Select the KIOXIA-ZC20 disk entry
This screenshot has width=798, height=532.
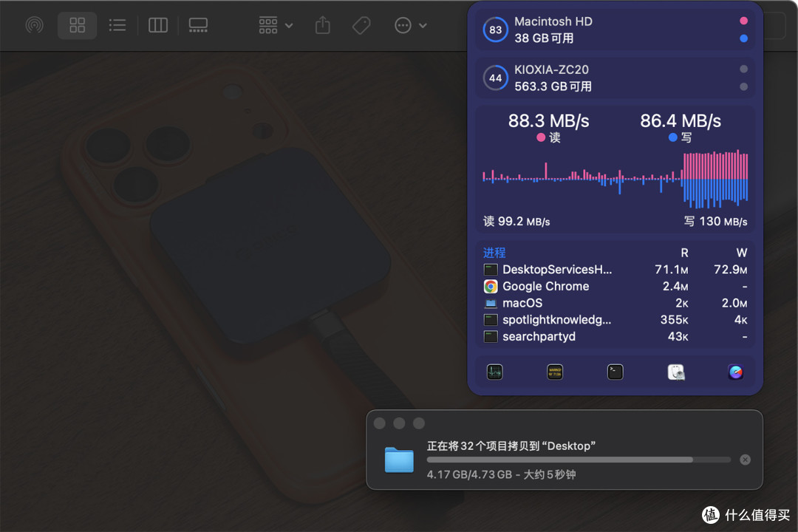tap(615, 78)
